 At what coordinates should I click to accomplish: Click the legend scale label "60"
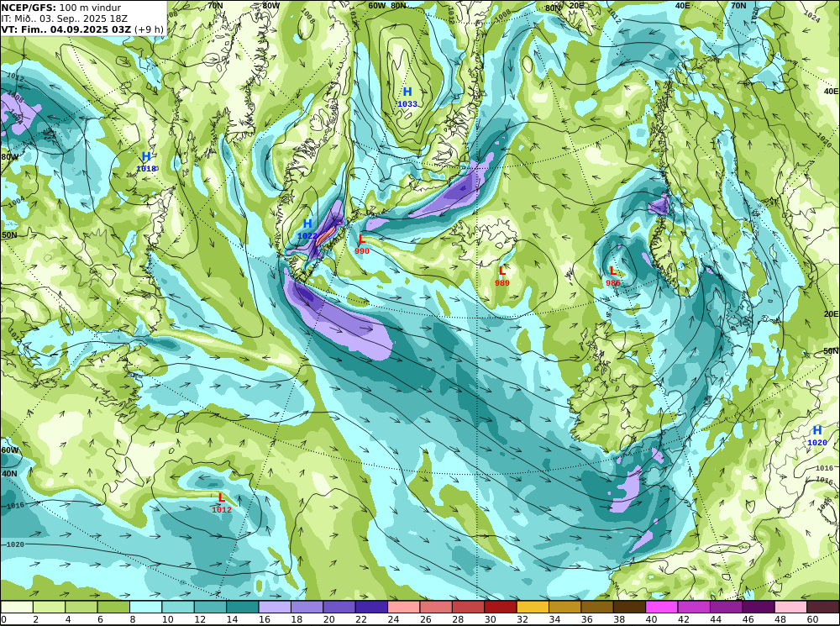pos(812,619)
